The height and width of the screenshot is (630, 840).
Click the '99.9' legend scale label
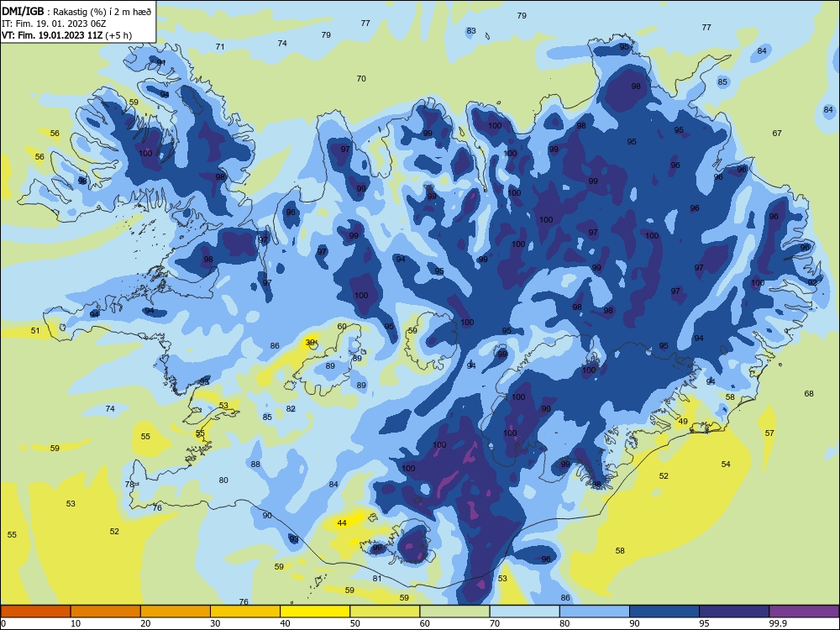coord(777,623)
